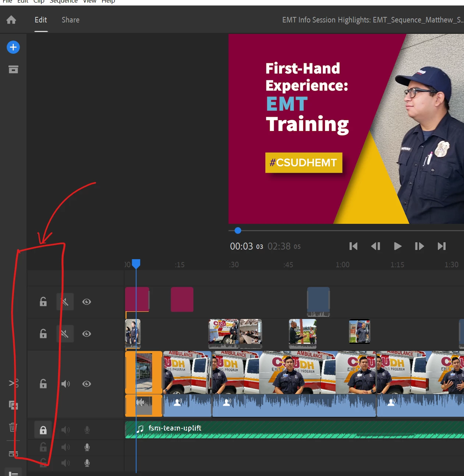Mute the bottom audio track

pos(65,463)
